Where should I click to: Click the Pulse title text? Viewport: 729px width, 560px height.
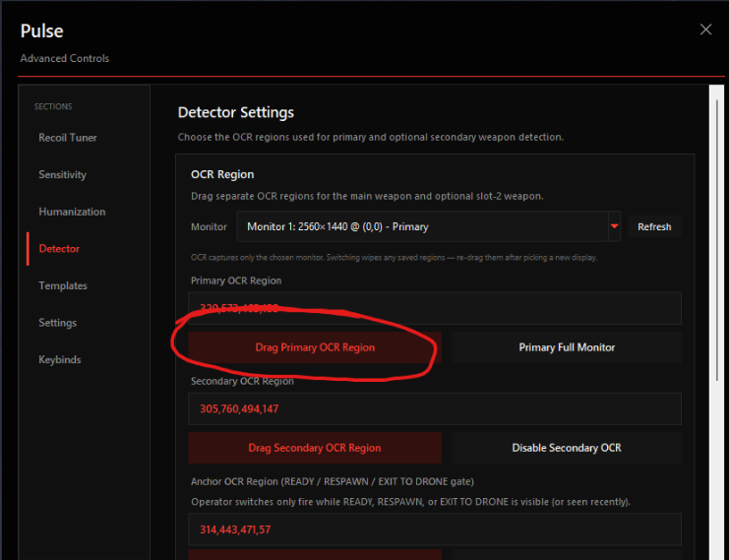point(42,31)
